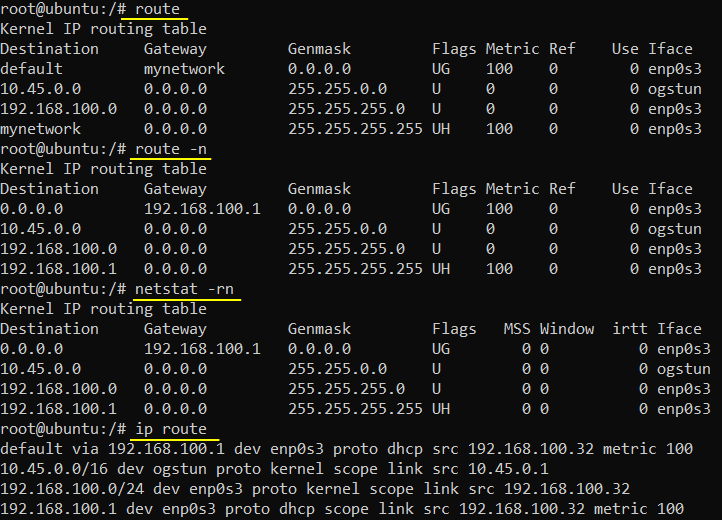Click 'metric 100' on the last line
This screenshot has width=722, height=520.
tap(639, 509)
